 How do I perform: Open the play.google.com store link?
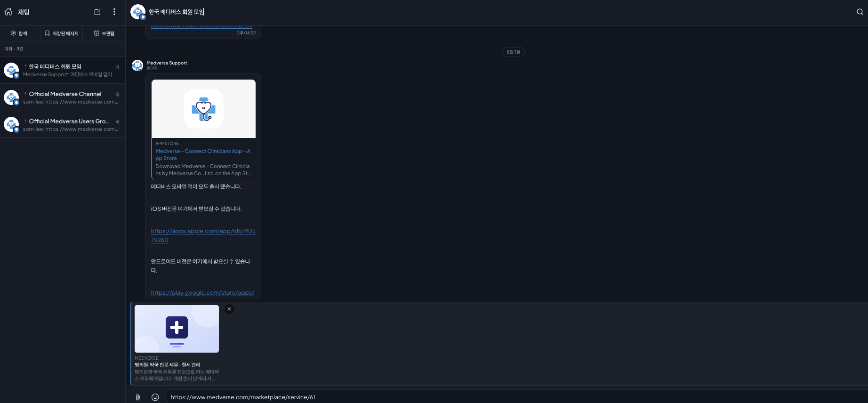[x=202, y=293]
